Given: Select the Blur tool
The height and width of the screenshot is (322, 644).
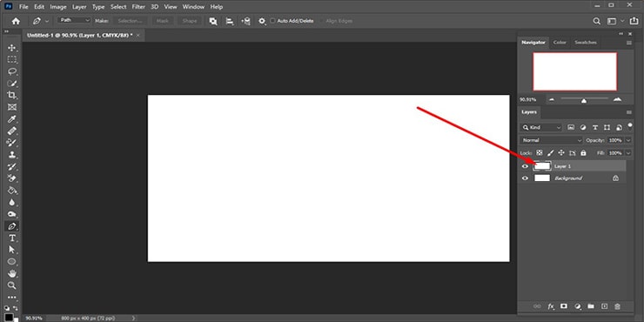Looking at the screenshot, I should tap(12, 203).
